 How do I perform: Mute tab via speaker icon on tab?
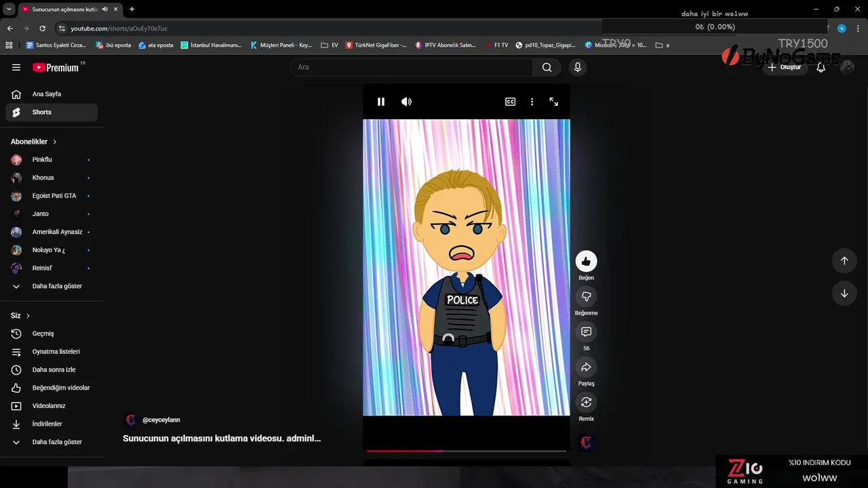pos(104,9)
